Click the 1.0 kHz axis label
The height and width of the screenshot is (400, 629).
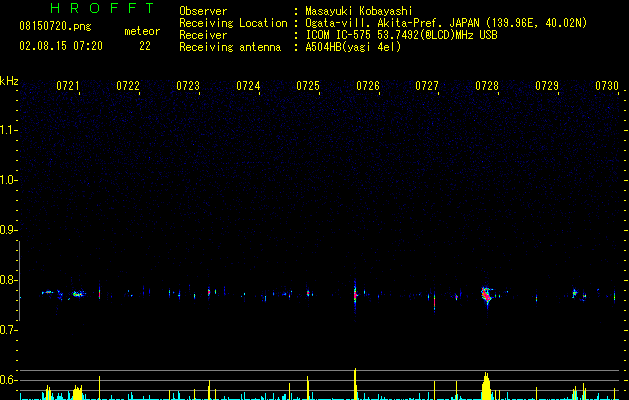(x=8, y=180)
